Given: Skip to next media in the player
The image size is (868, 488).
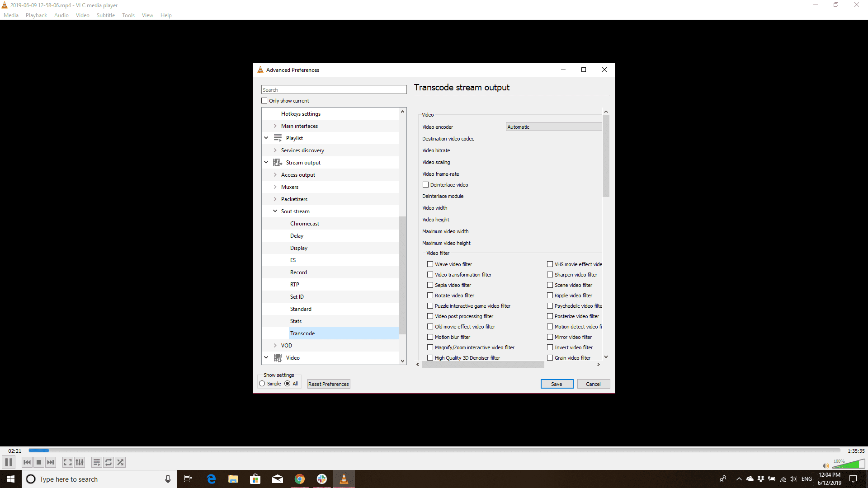Looking at the screenshot, I should coord(51,462).
